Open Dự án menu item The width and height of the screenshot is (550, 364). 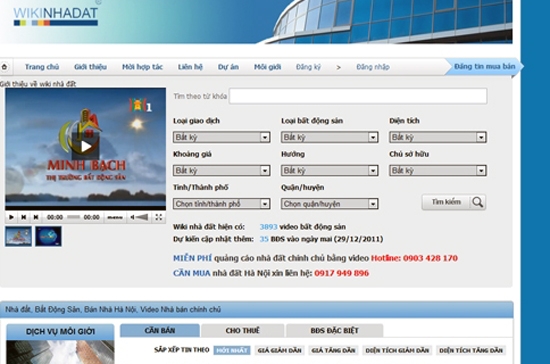(x=228, y=67)
